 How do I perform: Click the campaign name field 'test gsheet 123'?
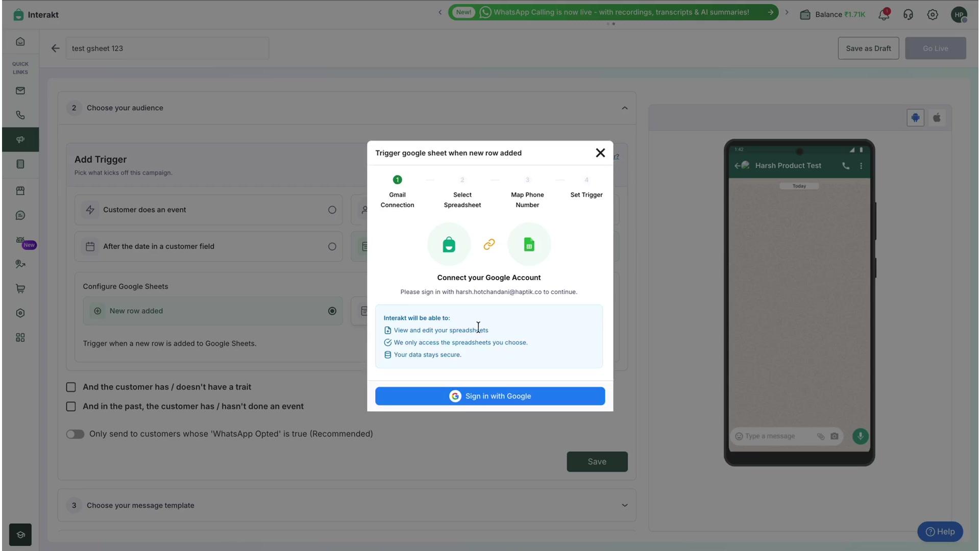click(x=167, y=48)
